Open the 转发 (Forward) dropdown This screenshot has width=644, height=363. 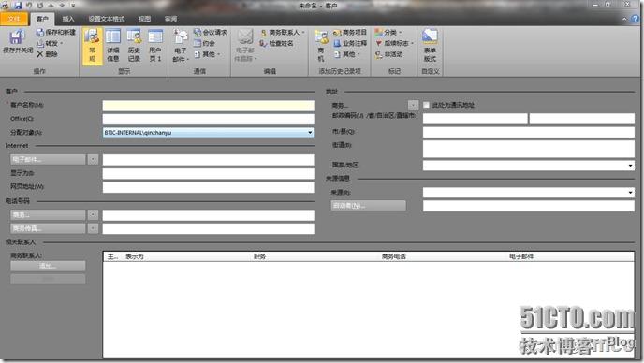51,43
